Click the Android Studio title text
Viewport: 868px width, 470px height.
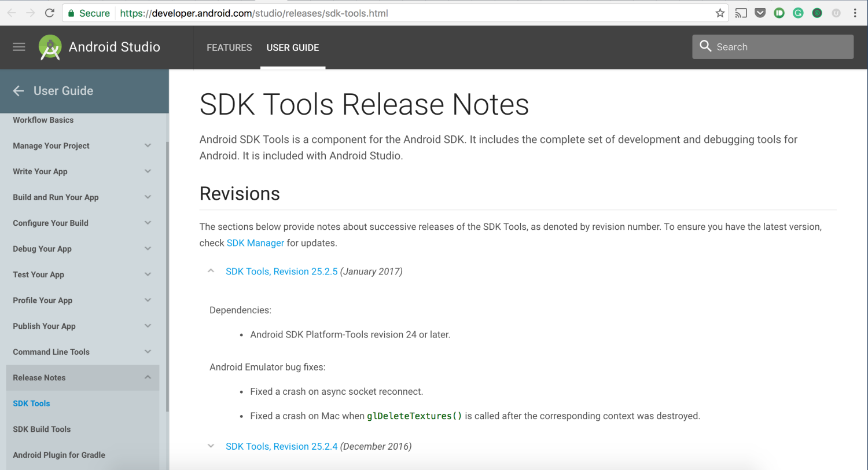115,47
